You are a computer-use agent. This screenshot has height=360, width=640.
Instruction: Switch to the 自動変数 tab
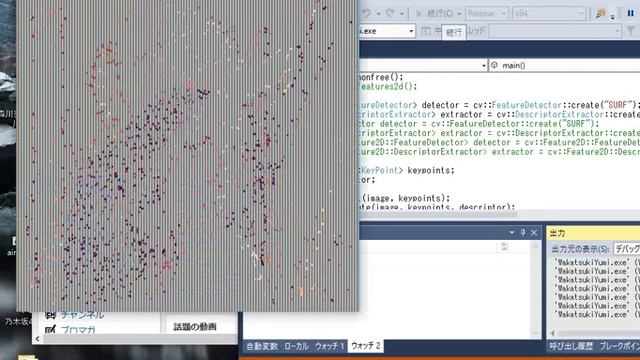tap(262, 346)
